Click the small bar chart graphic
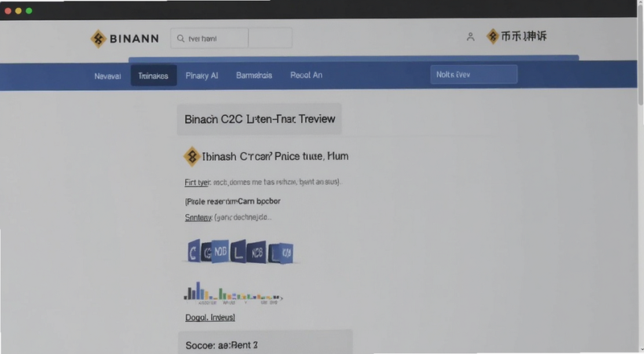The width and height of the screenshot is (644, 354). coord(233,293)
